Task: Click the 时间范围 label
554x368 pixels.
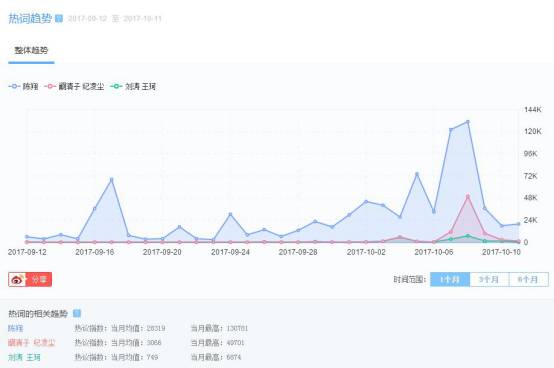Action: 409,279
